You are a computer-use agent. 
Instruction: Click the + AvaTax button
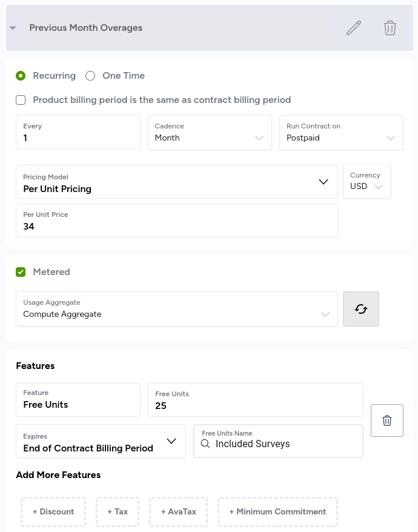[x=179, y=512]
